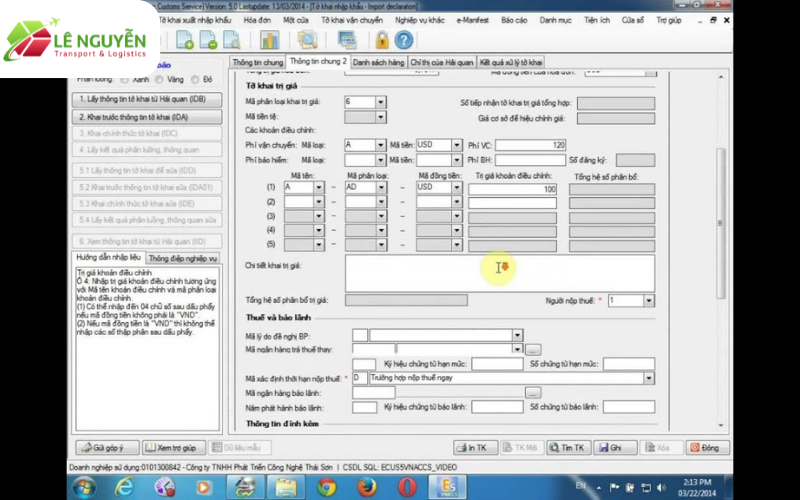This screenshot has height=500, width=800.
Task: Open Phí vận chuyển Mã tiền USD dropdown
Action: (x=457, y=145)
